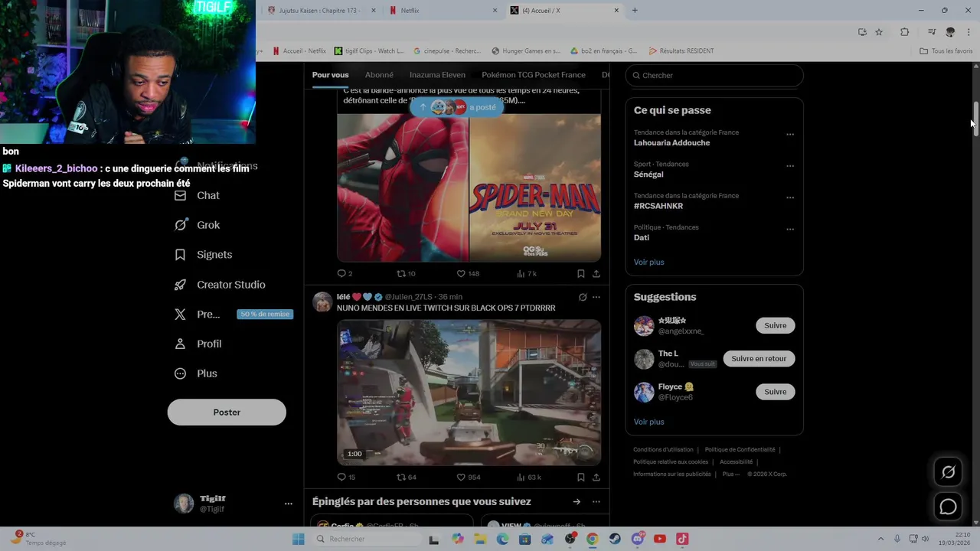
Task: Click Suivre en retour for The L
Action: [x=759, y=358]
